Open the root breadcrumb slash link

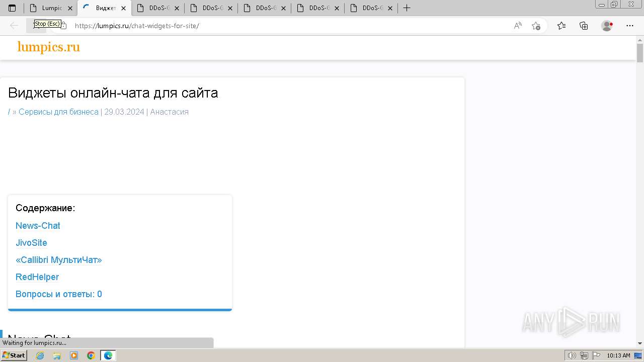[9, 112]
